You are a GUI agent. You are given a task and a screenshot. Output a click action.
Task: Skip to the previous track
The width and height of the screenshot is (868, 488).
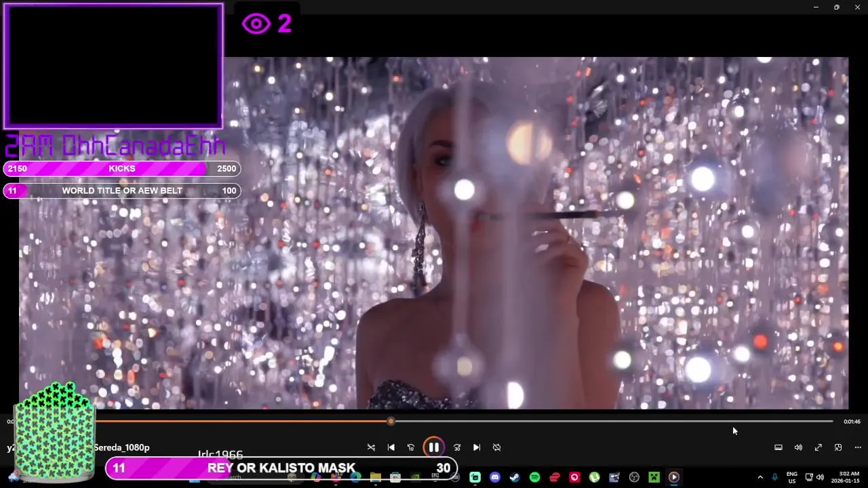click(x=391, y=447)
